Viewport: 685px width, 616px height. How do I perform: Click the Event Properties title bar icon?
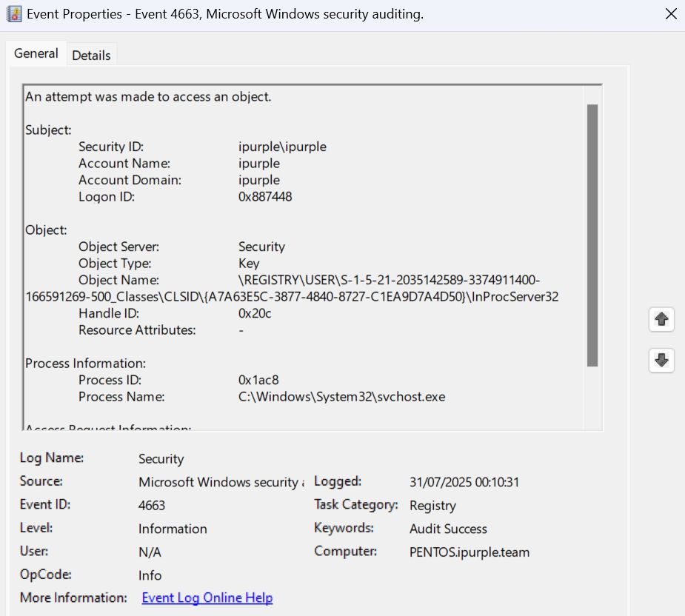14,14
